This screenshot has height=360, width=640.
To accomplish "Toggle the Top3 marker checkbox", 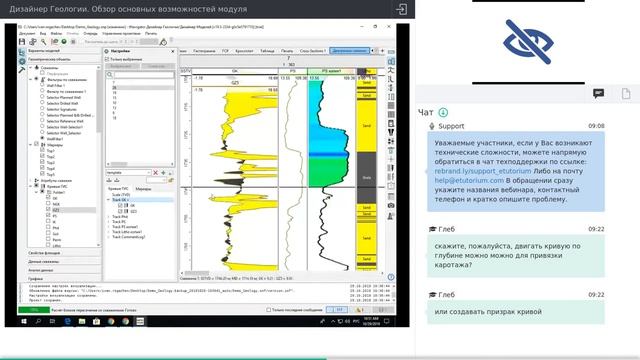I will point(42,162).
